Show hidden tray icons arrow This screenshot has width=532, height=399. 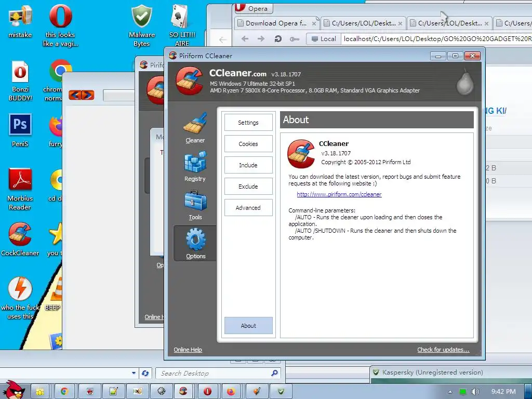450,392
